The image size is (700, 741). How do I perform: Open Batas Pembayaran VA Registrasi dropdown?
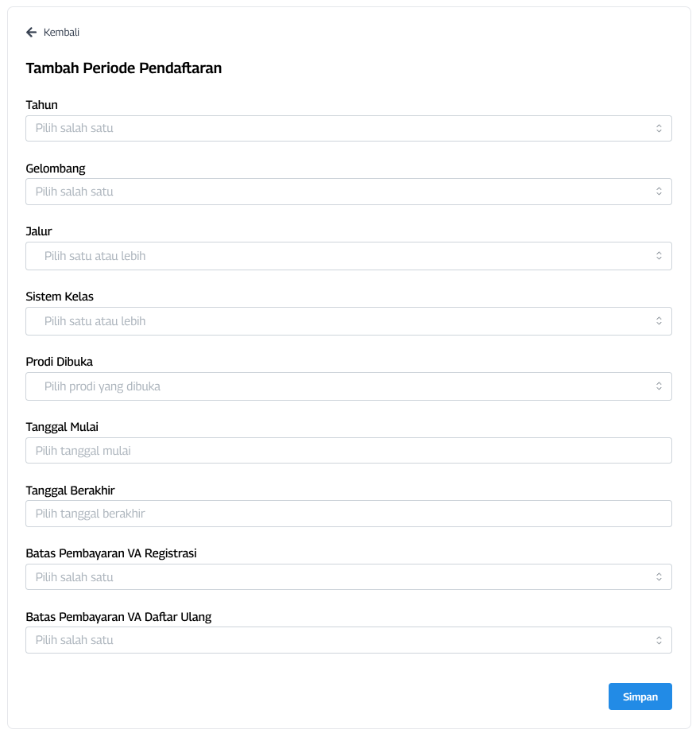tap(342, 577)
